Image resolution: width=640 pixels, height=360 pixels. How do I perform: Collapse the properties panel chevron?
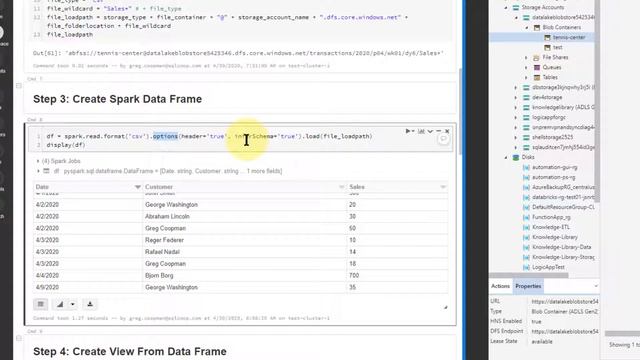[596, 286]
